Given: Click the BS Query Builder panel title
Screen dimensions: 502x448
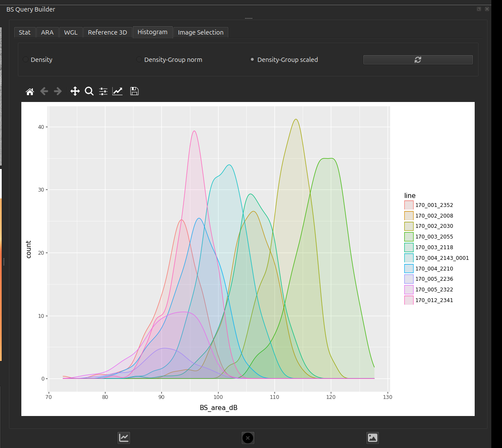Looking at the screenshot, I should coord(31,9).
